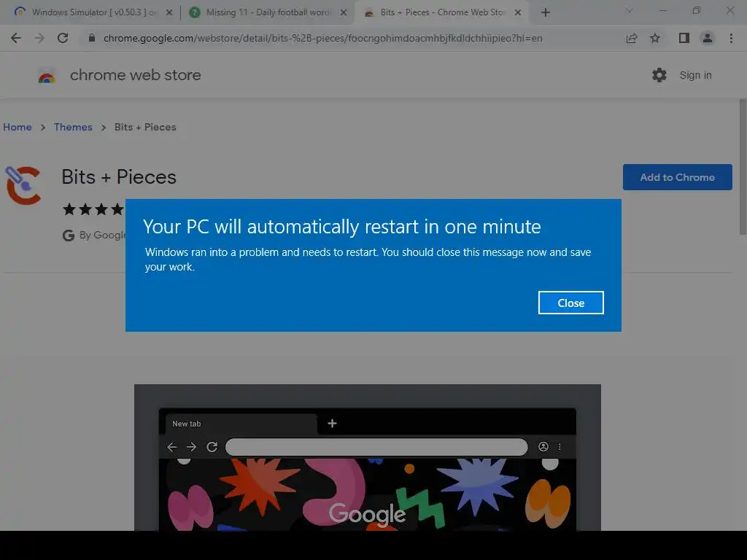This screenshot has height=560, width=747.
Task: Click the chrome web store logo
Action: pyautogui.click(x=47, y=76)
